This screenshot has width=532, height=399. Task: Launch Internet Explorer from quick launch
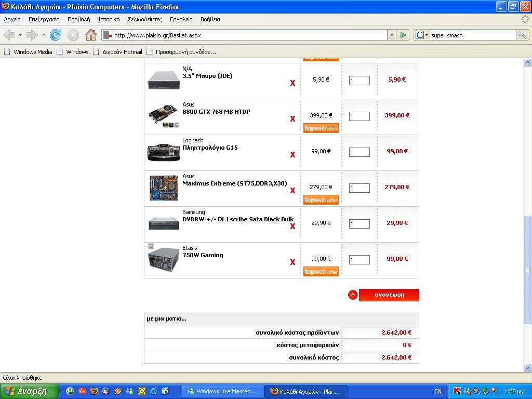(x=154, y=391)
